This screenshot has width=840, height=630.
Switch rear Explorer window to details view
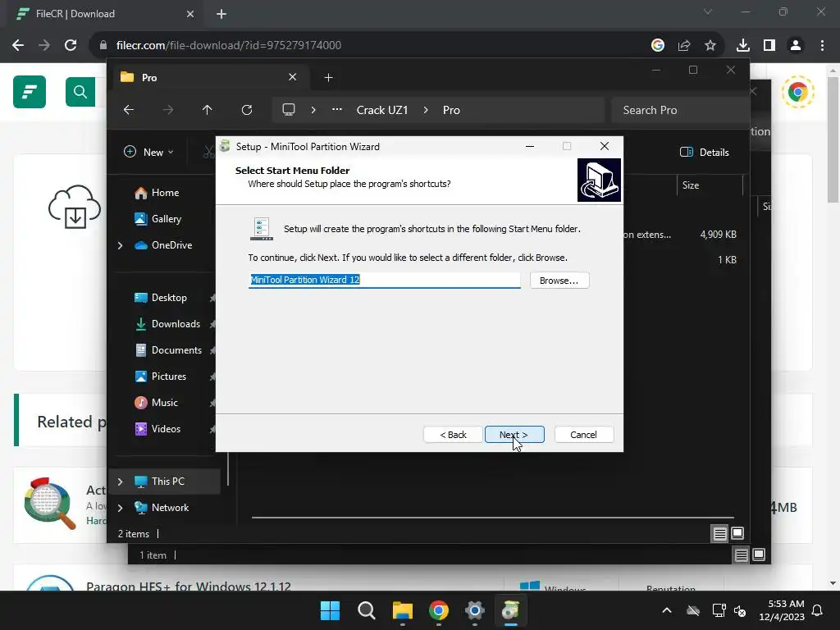point(741,555)
